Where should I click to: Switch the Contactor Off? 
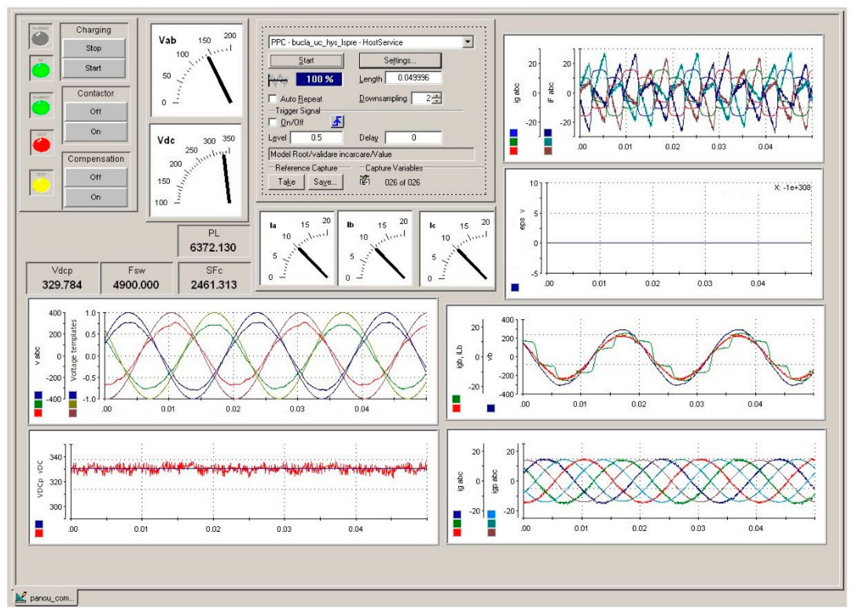[96, 111]
